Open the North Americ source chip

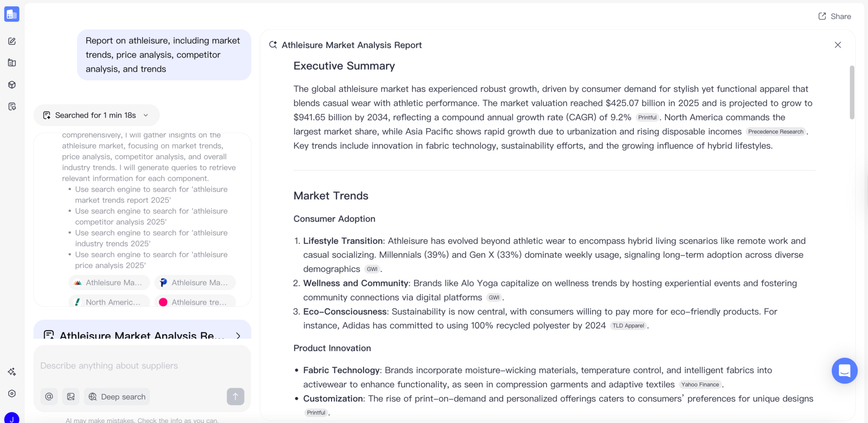pos(108,302)
